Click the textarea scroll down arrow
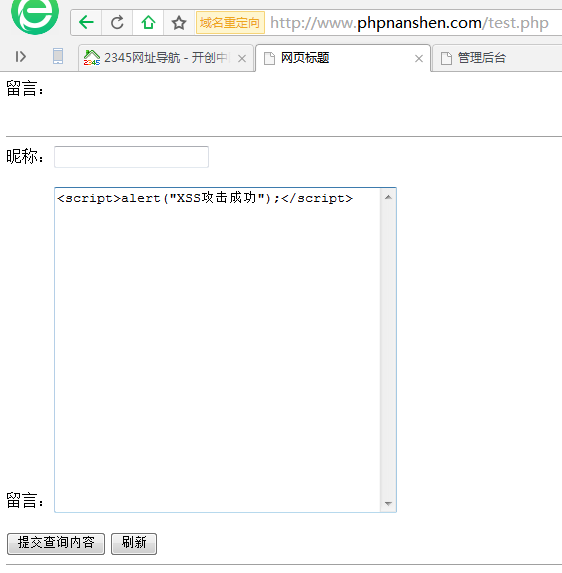Image resolution: width=562 pixels, height=573 pixels. point(388,504)
